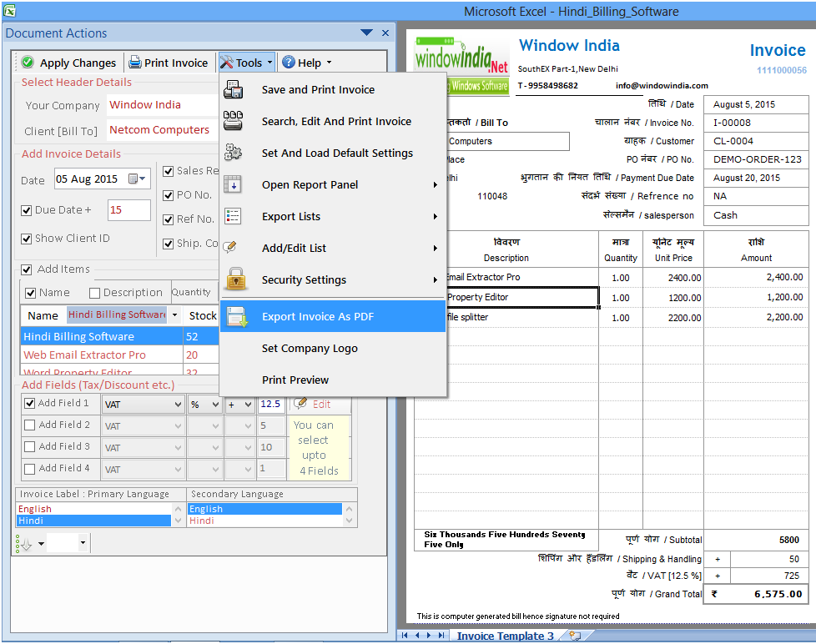The height and width of the screenshot is (644, 816).
Task: Go to first sheet using navigation arrow
Action: pyautogui.click(x=405, y=635)
